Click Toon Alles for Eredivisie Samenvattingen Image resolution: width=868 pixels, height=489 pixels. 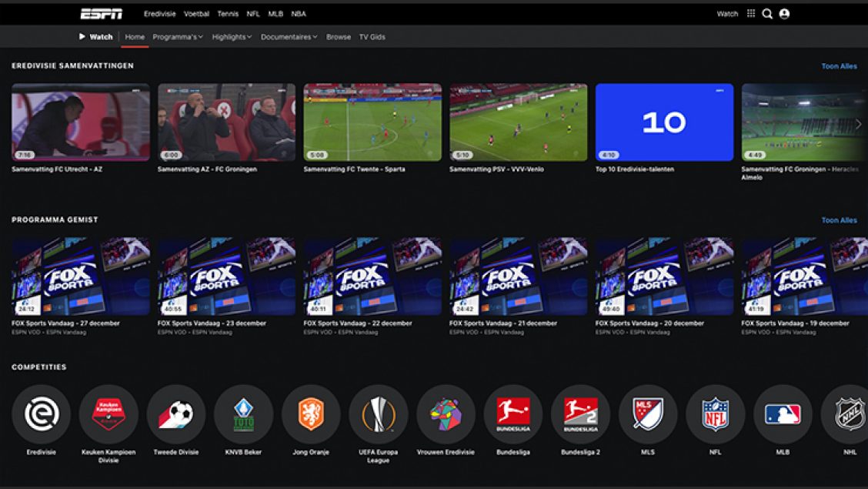[x=840, y=66]
